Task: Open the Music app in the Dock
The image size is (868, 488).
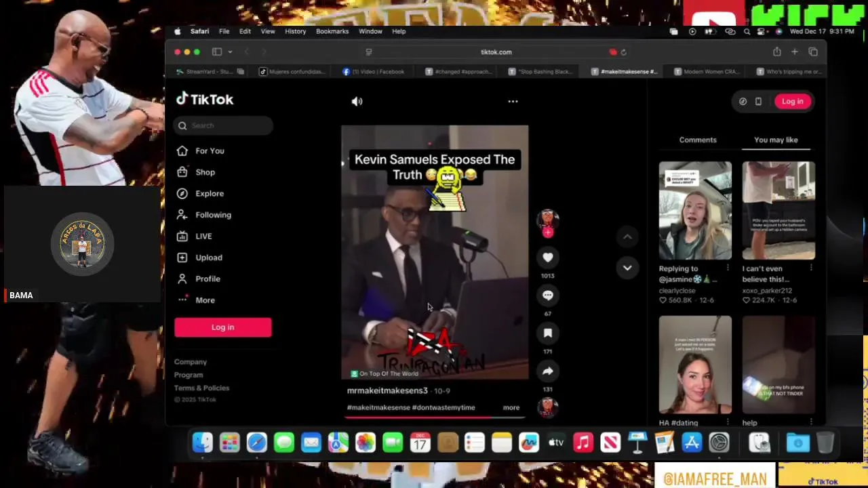Action: click(x=583, y=443)
